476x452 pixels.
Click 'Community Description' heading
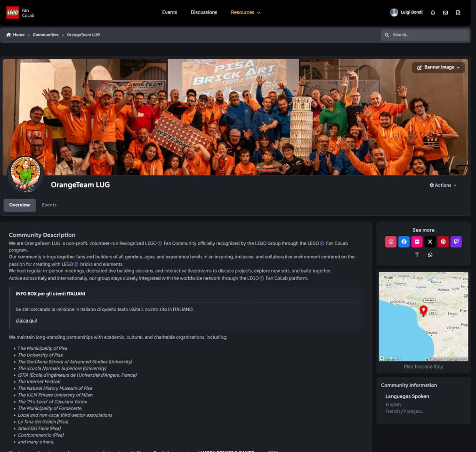[42, 235]
